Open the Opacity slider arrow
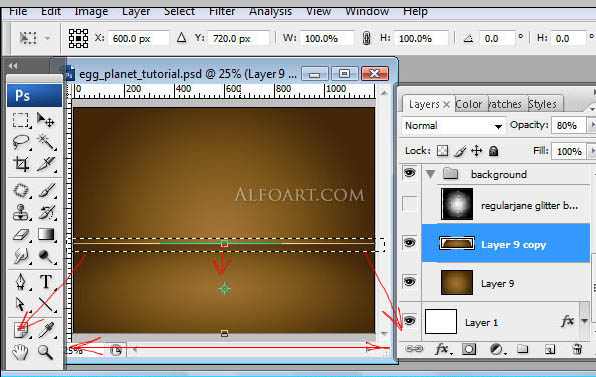The image size is (596, 377). click(592, 125)
